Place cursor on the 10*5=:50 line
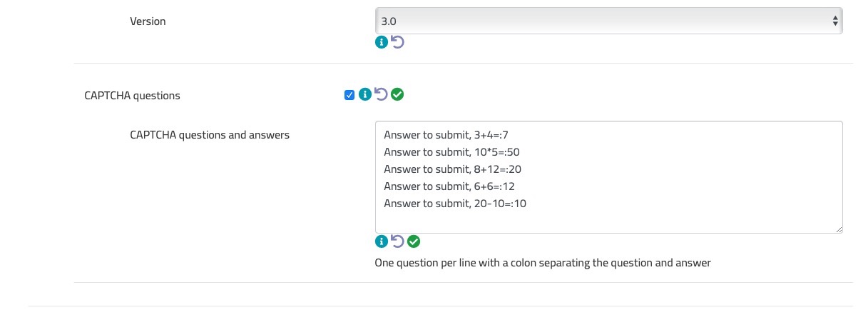The width and height of the screenshot is (868, 320). pos(456,151)
